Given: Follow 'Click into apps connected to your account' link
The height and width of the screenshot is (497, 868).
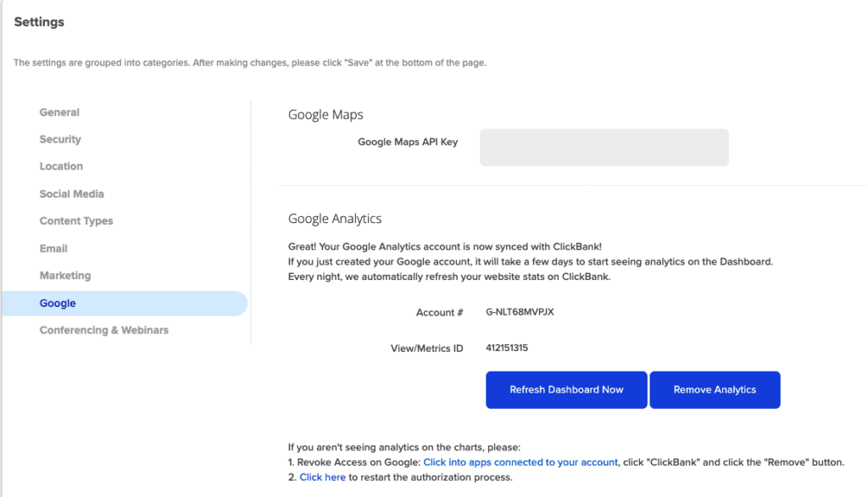Looking at the screenshot, I should click(x=520, y=462).
